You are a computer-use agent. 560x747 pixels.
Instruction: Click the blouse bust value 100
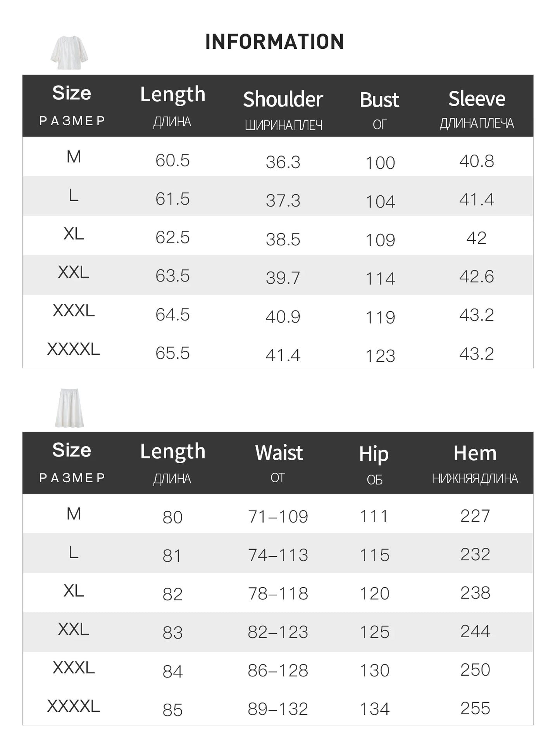(x=380, y=163)
